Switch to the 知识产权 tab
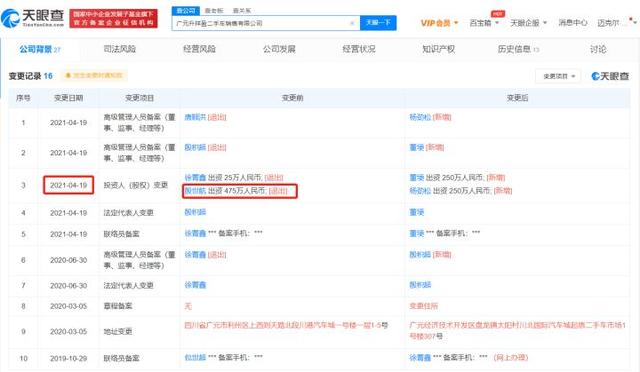640x372 pixels. 438,49
